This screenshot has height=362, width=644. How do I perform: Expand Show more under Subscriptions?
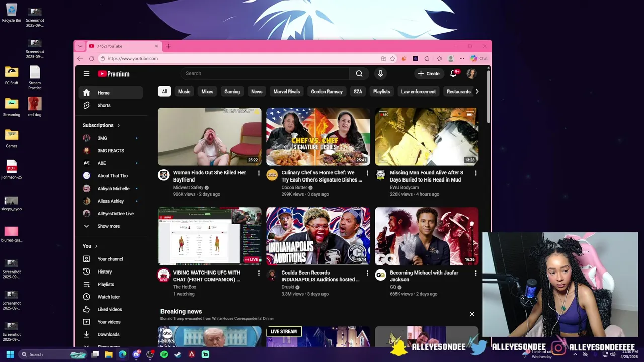click(111, 226)
